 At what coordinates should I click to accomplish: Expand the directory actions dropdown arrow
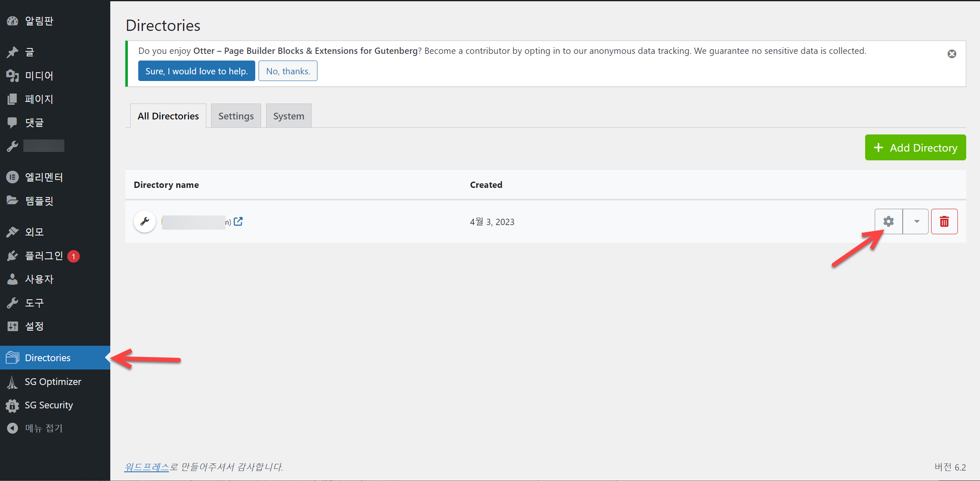click(917, 221)
